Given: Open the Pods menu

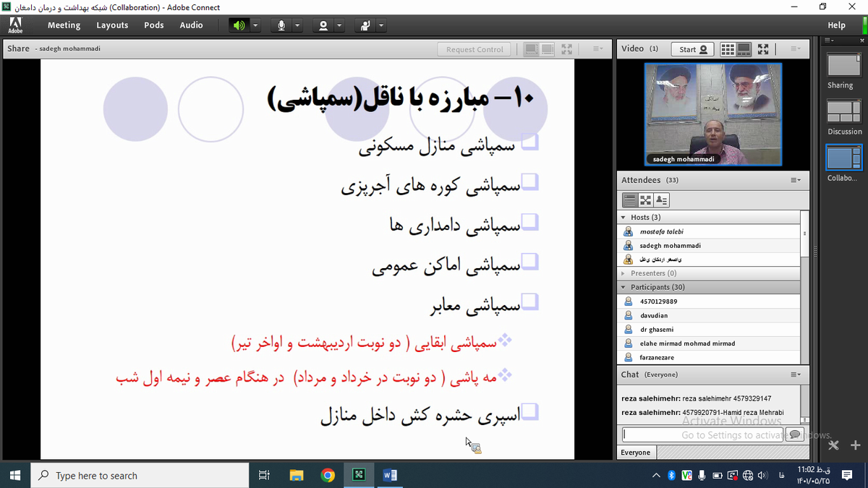Looking at the screenshot, I should (x=153, y=25).
